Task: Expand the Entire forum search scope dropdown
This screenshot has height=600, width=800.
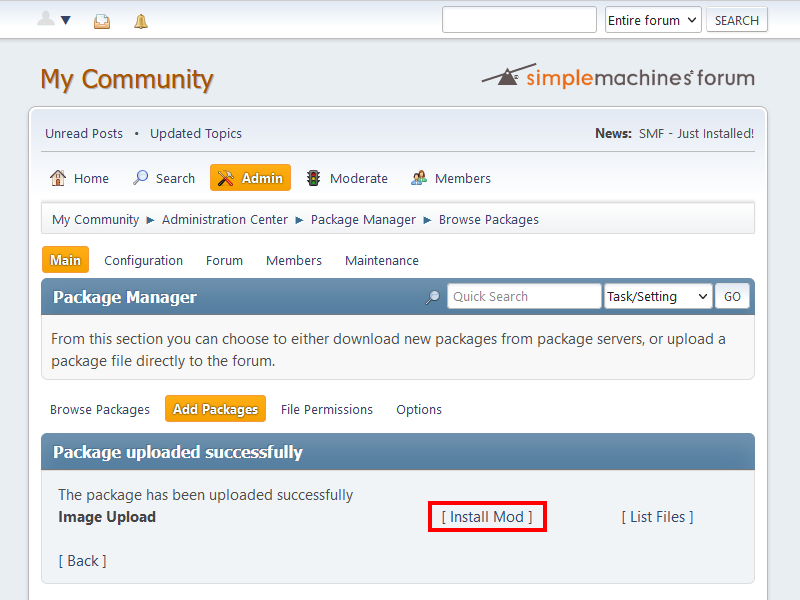Action: [653, 20]
